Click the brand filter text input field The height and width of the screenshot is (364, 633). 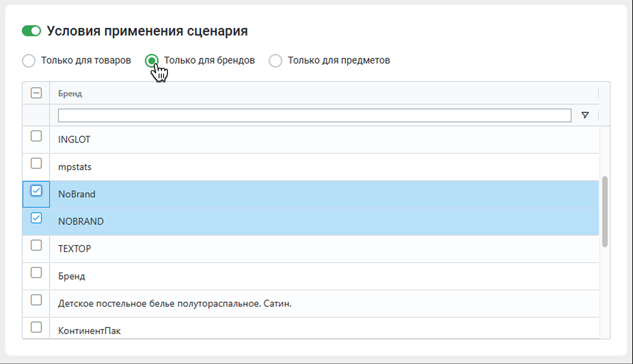tap(314, 115)
